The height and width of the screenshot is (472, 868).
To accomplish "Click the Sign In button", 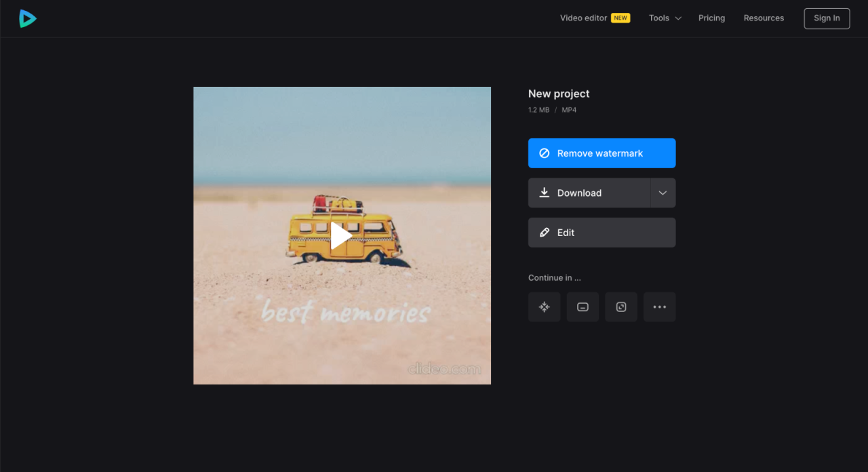I will (826, 18).
